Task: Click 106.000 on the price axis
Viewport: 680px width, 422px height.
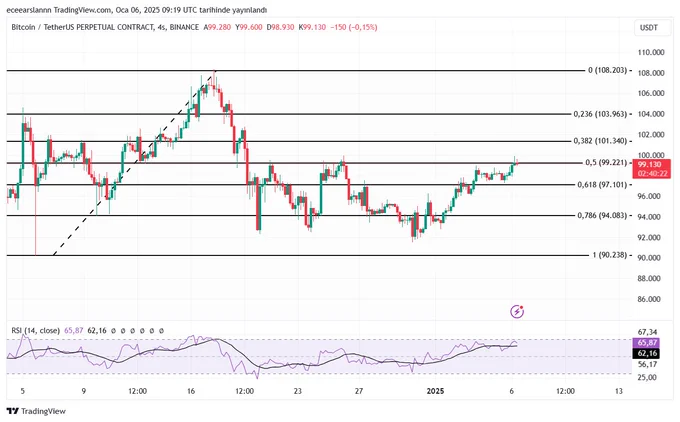Action: coord(651,93)
